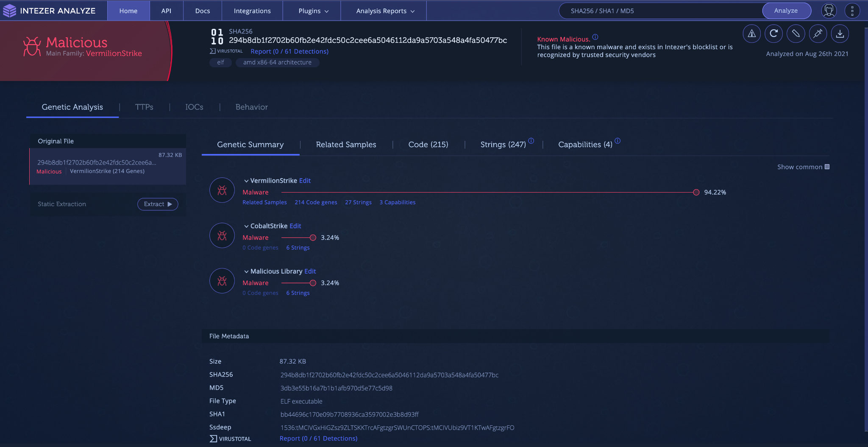Image resolution: width=868 pixels, height=447 pixels.
Task: Click the Extract button for Static Extraction
Action: click(158, 204)
